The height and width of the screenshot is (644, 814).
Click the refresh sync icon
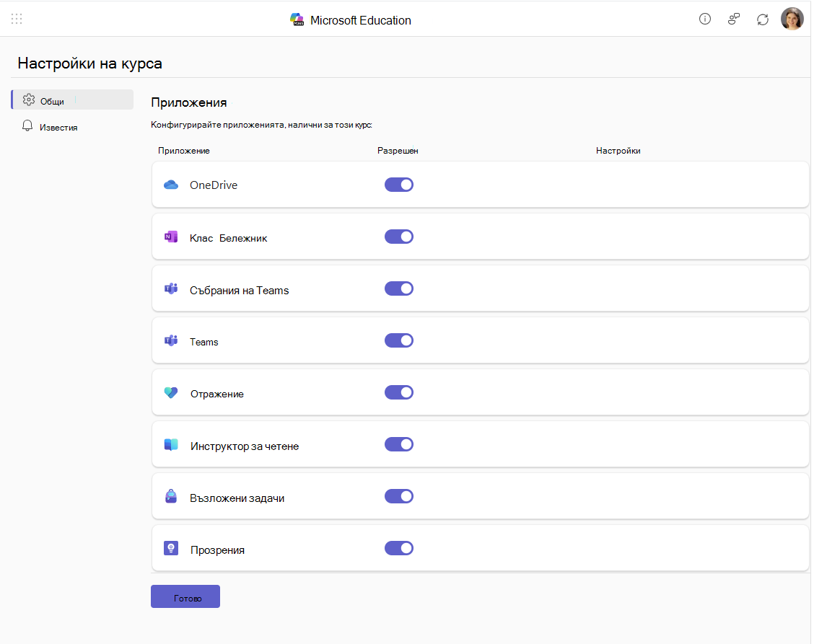(x=762, y=19)
